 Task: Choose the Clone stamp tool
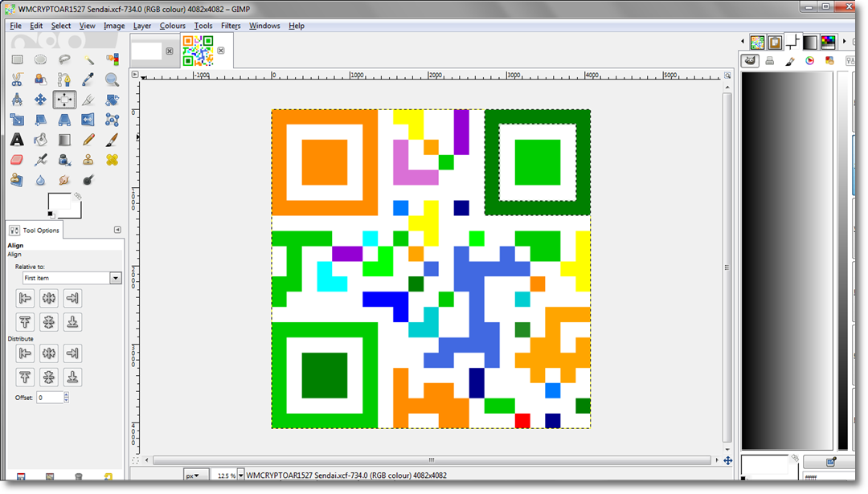tap(88, 160)
